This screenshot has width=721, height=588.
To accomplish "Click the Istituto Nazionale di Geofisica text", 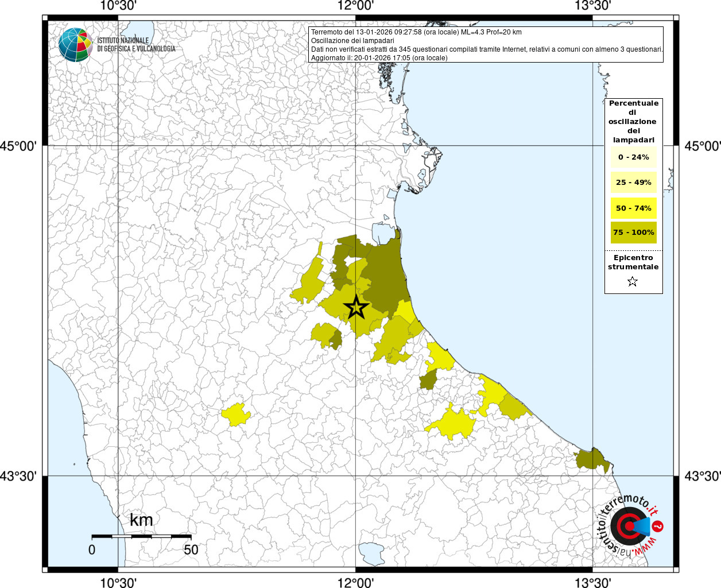I will pyautogui.click(x=136, y=45).
